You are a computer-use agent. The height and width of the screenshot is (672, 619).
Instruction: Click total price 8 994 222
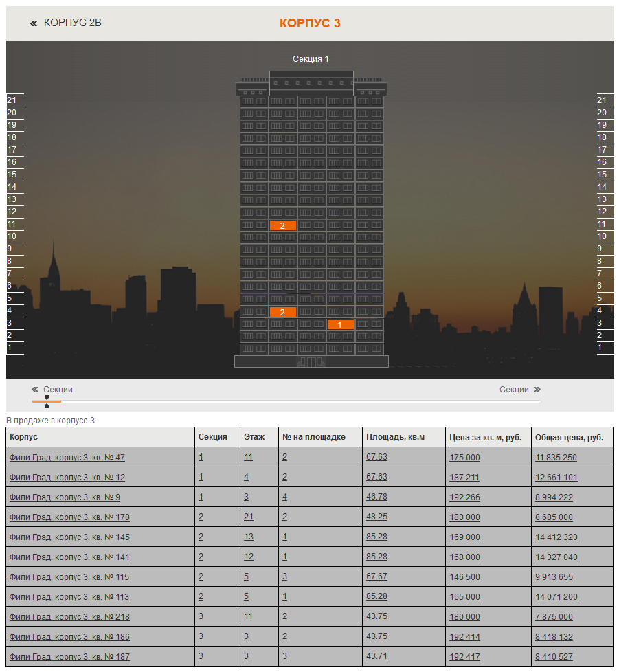tap(554, 497)
